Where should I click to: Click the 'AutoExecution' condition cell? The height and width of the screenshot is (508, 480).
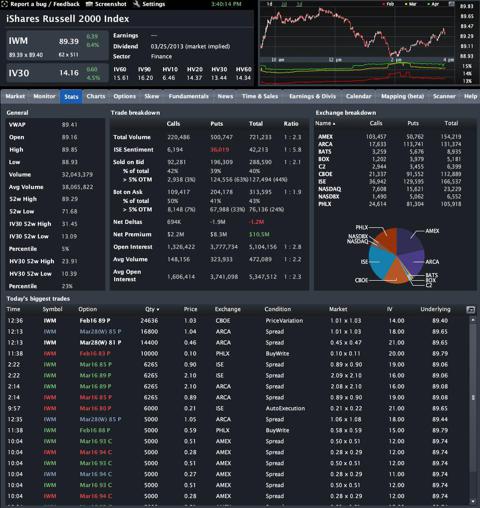click(285, 408)
